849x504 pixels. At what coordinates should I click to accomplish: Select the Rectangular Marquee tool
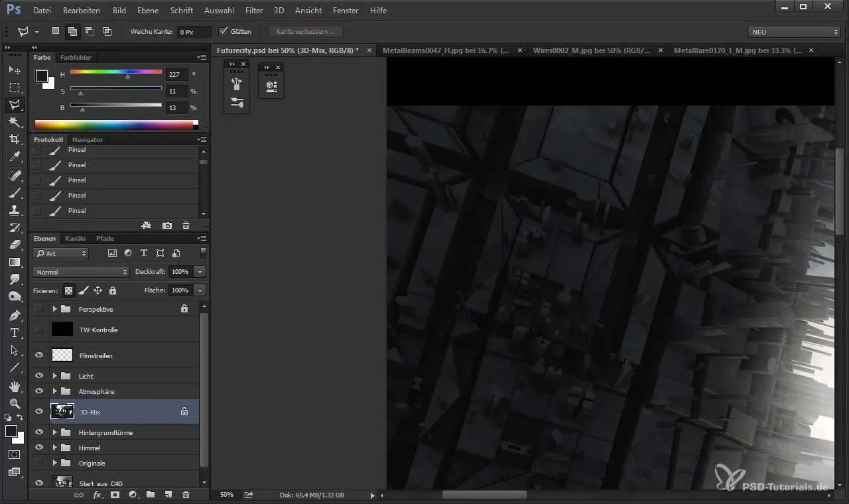[15, 87]
